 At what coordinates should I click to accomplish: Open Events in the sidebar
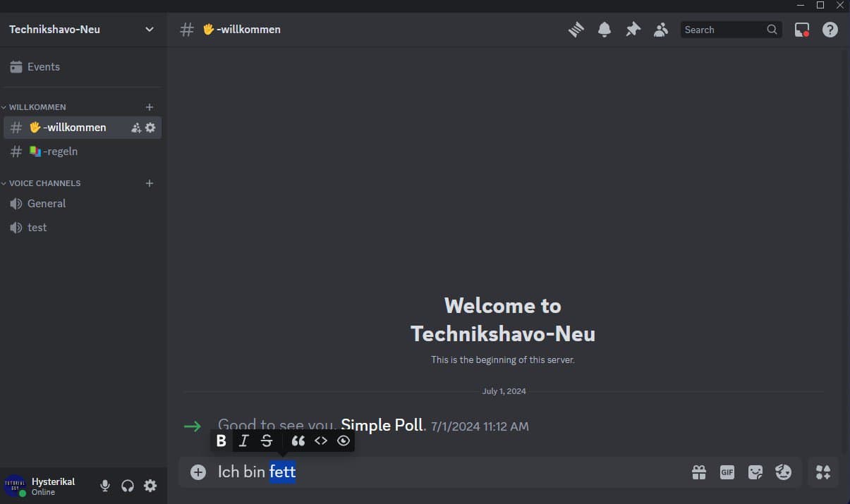coord(83,67)
